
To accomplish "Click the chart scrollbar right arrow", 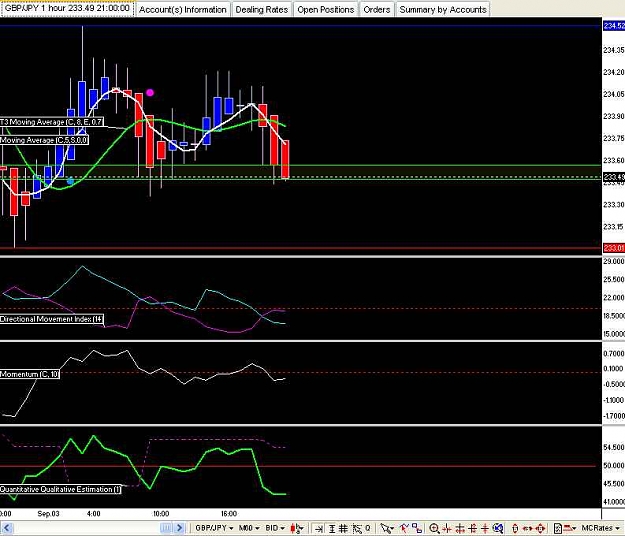I will click(x=179, y=528).
